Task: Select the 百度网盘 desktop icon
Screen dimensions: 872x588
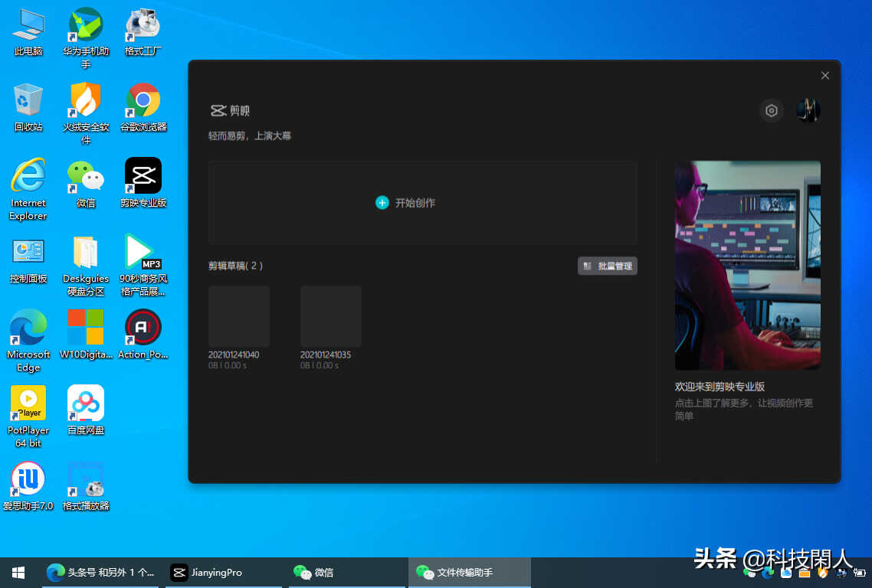Action: pos(86,410)
